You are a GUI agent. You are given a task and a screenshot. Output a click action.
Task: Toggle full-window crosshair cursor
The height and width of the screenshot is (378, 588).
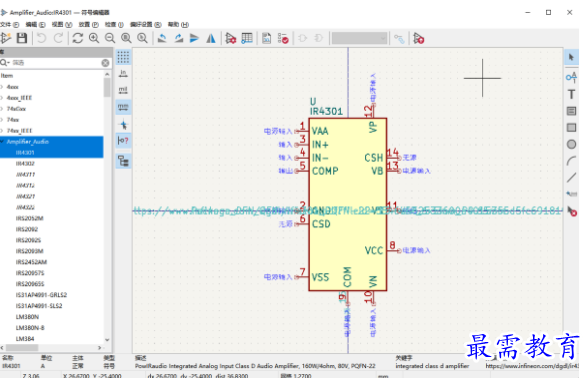123,124
